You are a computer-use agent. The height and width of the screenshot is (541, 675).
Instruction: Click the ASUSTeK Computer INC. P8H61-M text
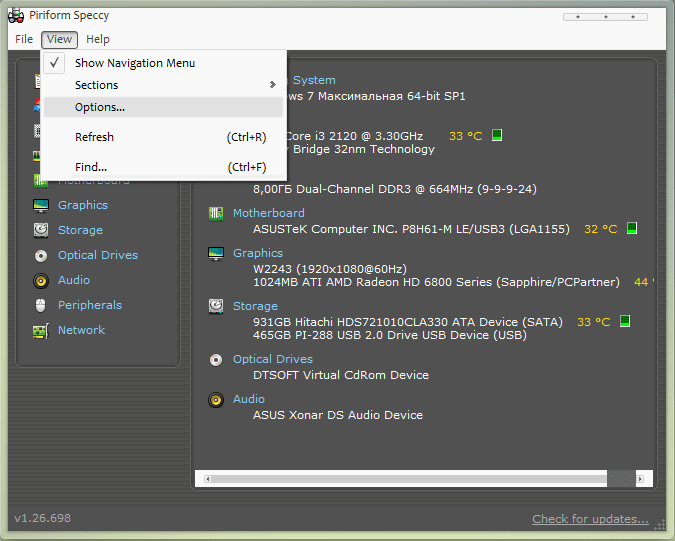[x=411, y=229]
